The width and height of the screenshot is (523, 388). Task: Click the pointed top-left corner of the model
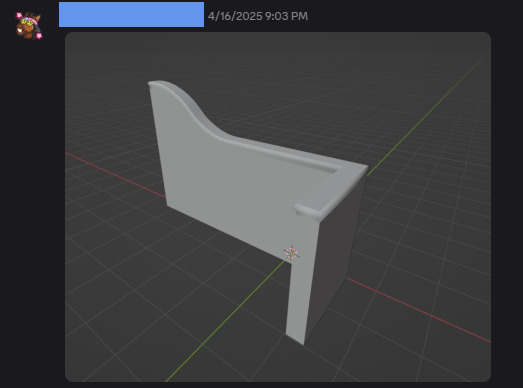(x=152, y=83)
